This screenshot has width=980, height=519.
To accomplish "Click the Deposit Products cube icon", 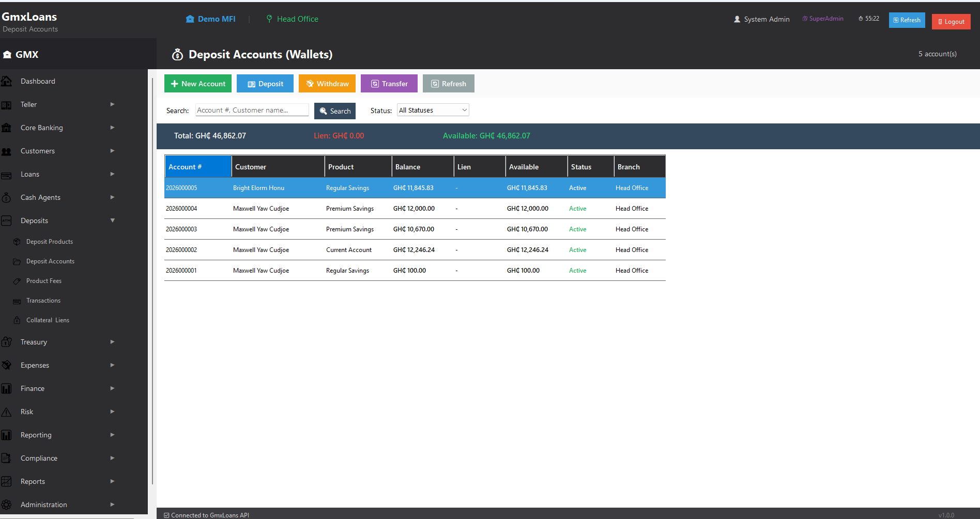I will pyautogui.click(x=17, y=242).
